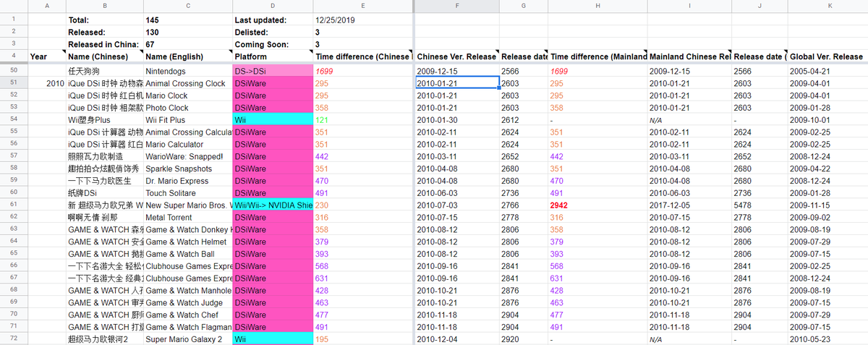Screen dimensions: 868x345
Task: Click the total value '145' cell
Action: pos(188,20)
